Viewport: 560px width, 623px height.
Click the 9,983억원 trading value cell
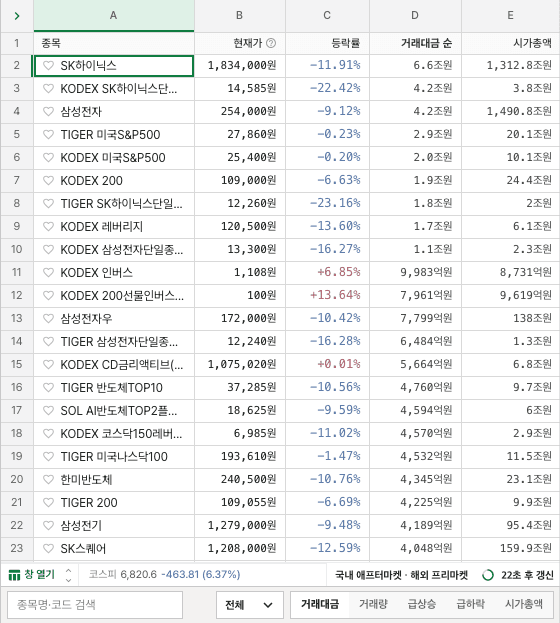click(415, 273)
